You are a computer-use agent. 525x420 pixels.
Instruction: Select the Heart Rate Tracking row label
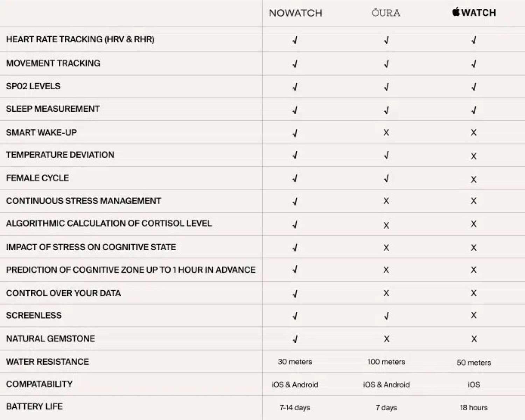pyautogui.click(x=80, y=39)
